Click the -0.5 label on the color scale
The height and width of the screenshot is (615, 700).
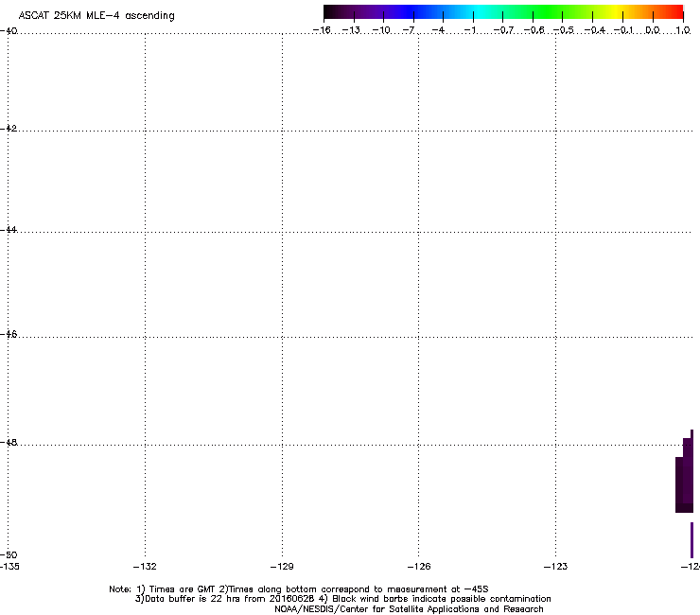pos(564,30)
